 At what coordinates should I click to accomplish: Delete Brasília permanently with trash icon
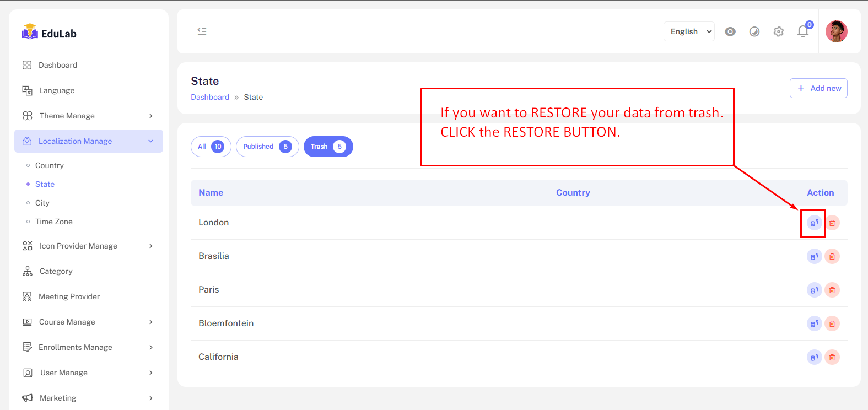[832, 257]
